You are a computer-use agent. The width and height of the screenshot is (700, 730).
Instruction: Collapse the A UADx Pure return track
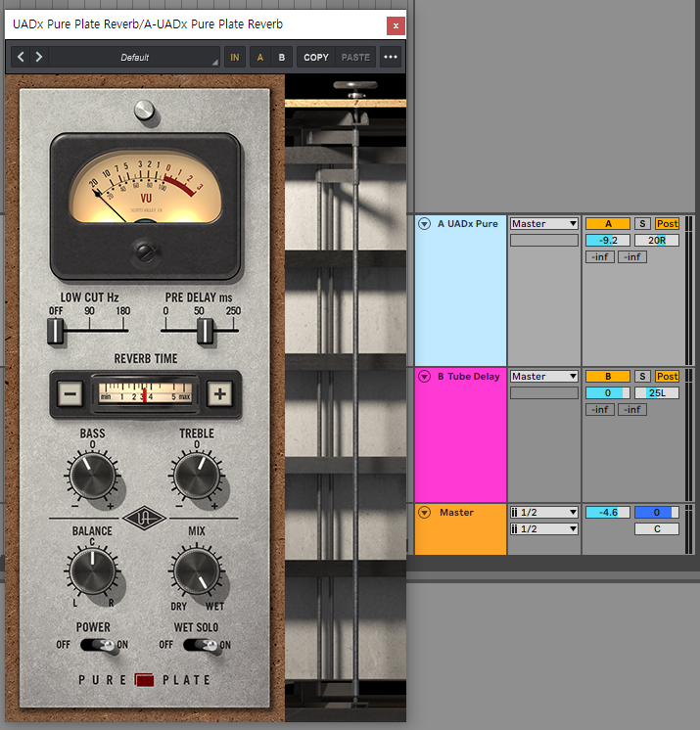click(x=424, y=223)
